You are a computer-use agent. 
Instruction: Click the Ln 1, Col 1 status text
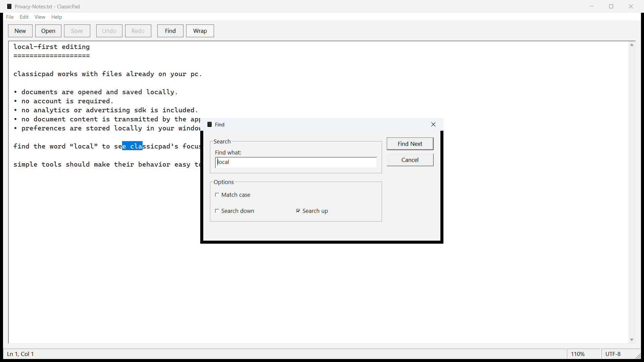tap(20, 354)
